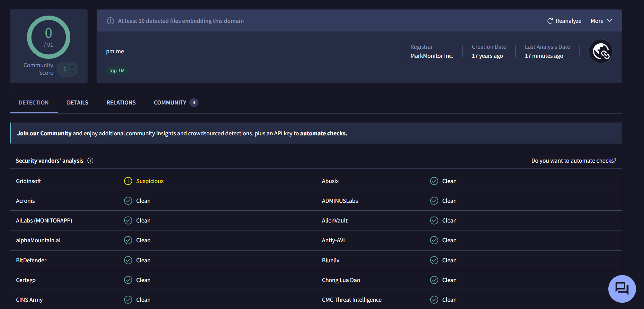Downvote the community score with the down arrow
The width and height of the screenshot is (644, 309).
point(72,72)
